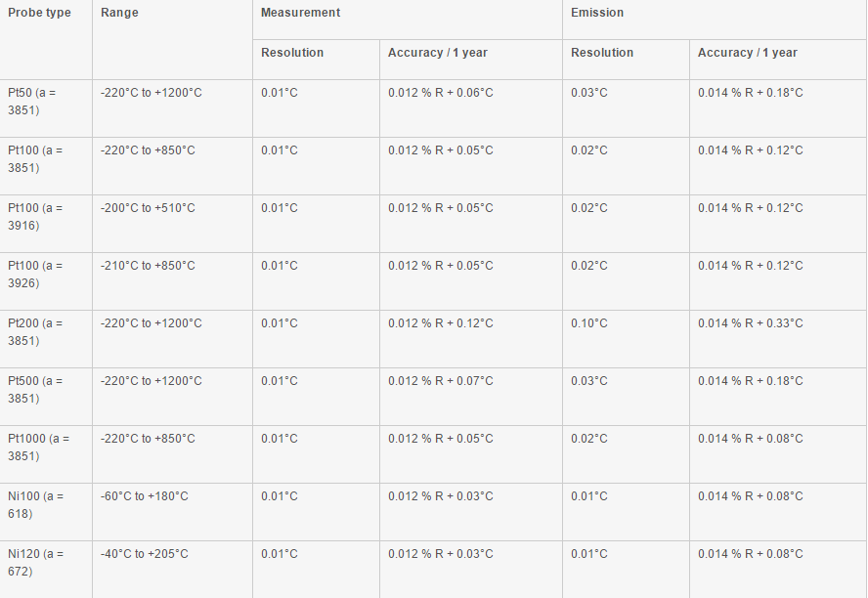The image size is (868, 598).
Task: Click the Pt100 (a = 3916) probe cell
Action: click(35, 216)
